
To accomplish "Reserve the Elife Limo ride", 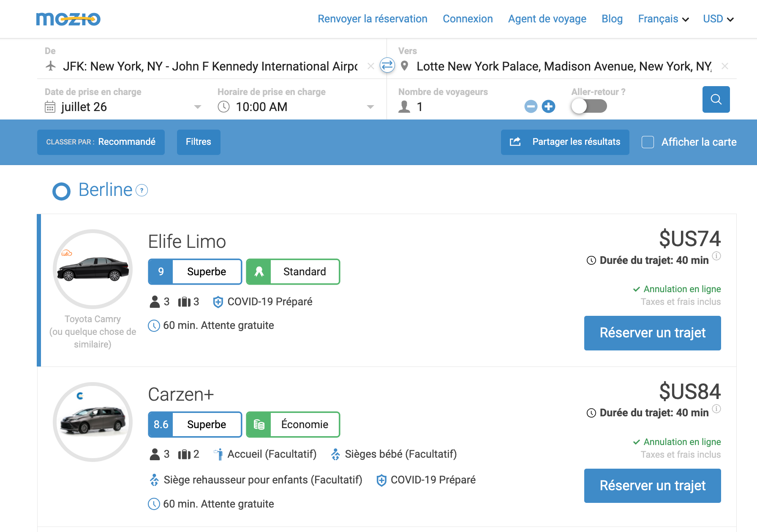I will 652,333.
